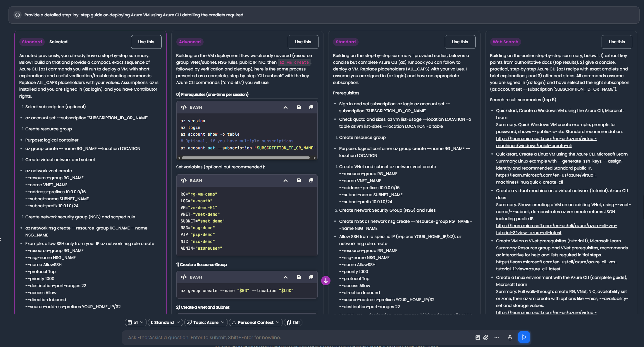Open the Personal Context dropdown
644x347 pixels.
coord(256,322)
